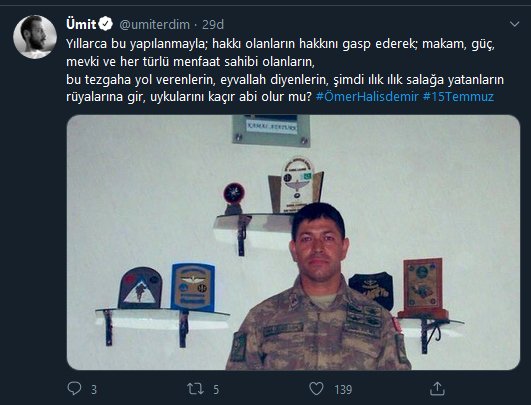Screen dimensions: 531x405
Task: View the attached photo of the uniformed soldier
Action: [x=293, y=242]
